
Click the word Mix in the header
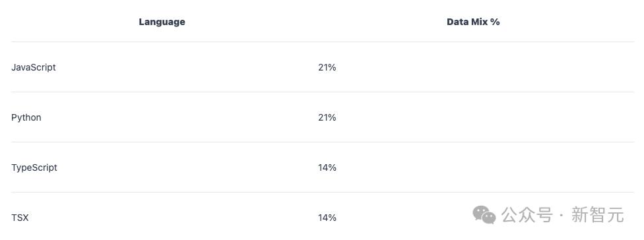479,22
